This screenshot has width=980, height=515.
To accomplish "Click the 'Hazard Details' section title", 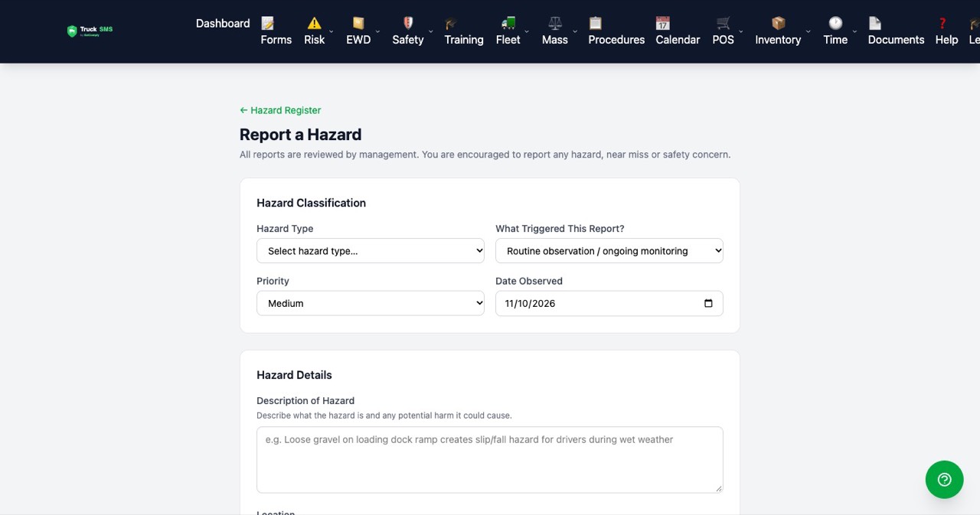I will 294,375.
